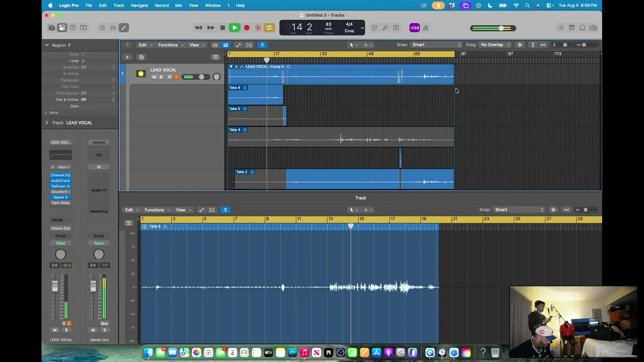The image size is (644, 362).
Task: Show automation in the Tracks area toolbar
Action: pos(238,45)
